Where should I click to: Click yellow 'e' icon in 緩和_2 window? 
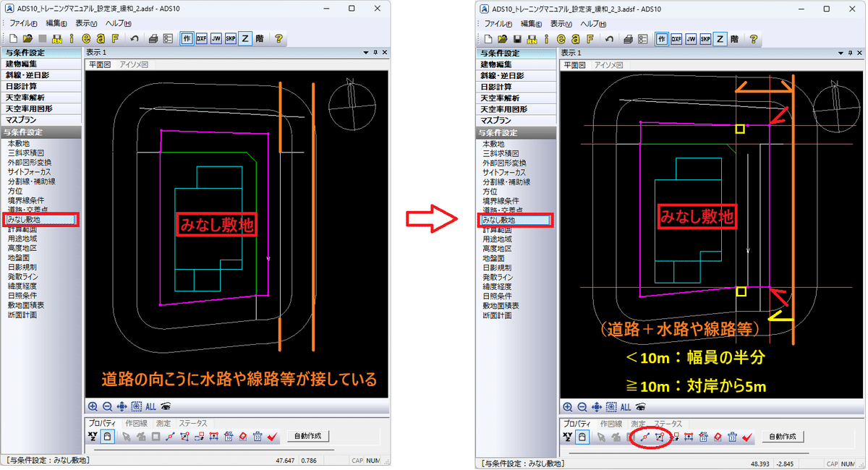[85, 38]
